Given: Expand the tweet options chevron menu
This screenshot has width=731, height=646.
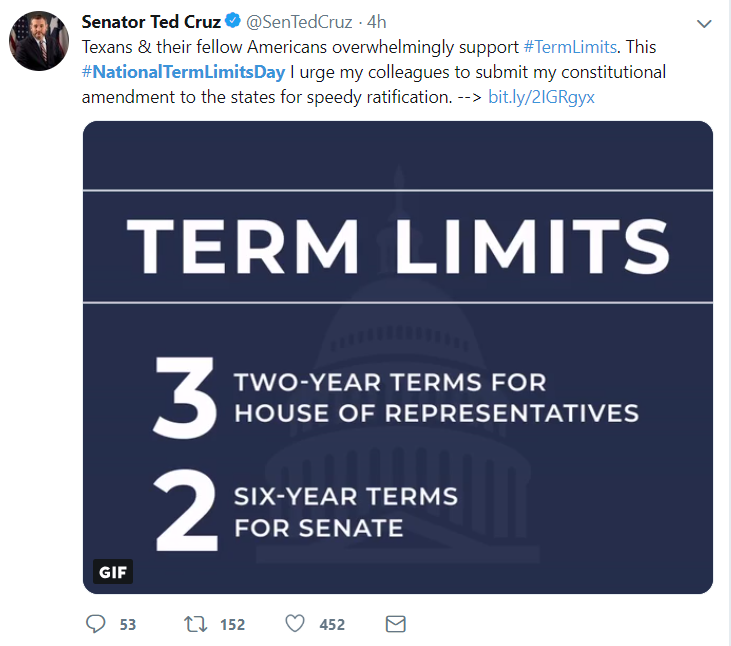Looking at the screenshot, I should (x=704, y=22).
